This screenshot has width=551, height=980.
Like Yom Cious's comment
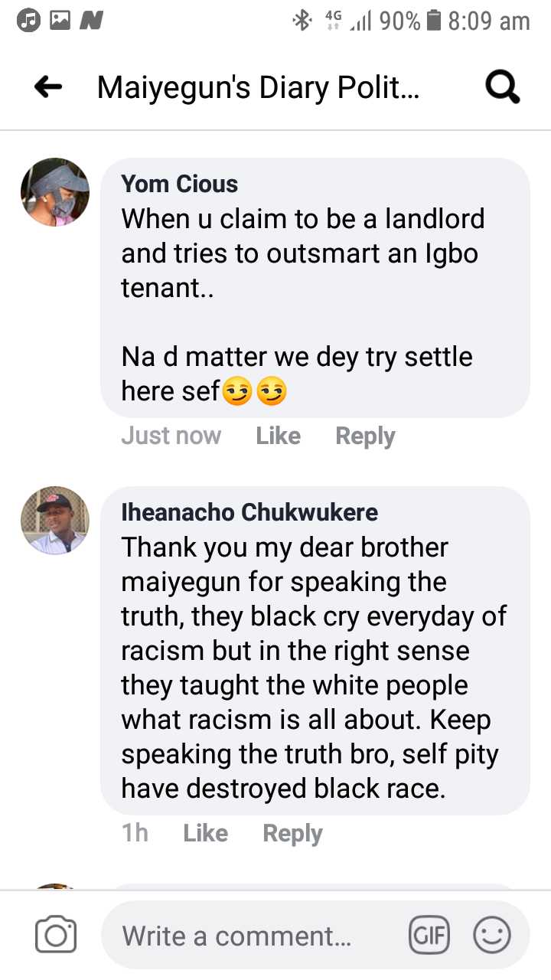[278, 436]
